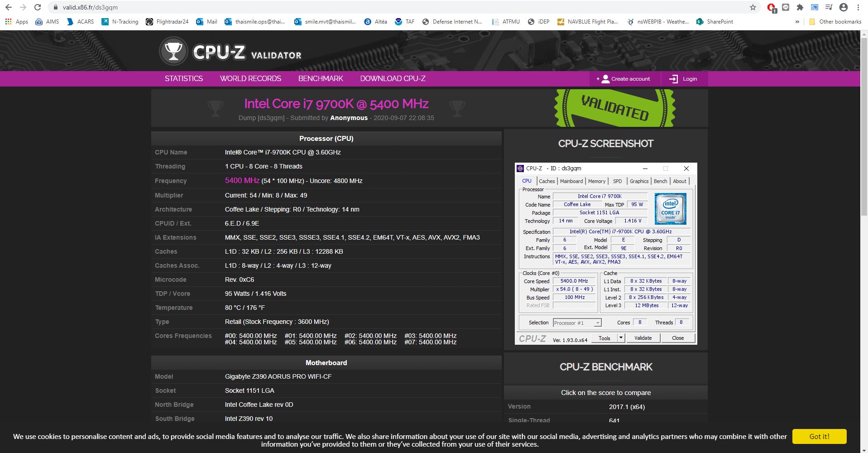Click the Anonymous submitter name

point(349,118)
